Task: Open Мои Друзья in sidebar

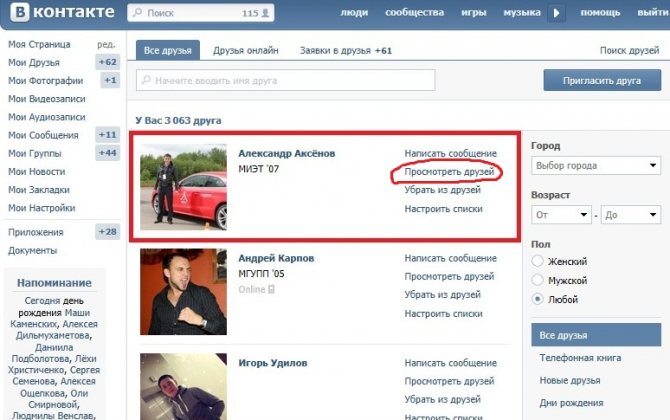Action: (x=34, y=62)
